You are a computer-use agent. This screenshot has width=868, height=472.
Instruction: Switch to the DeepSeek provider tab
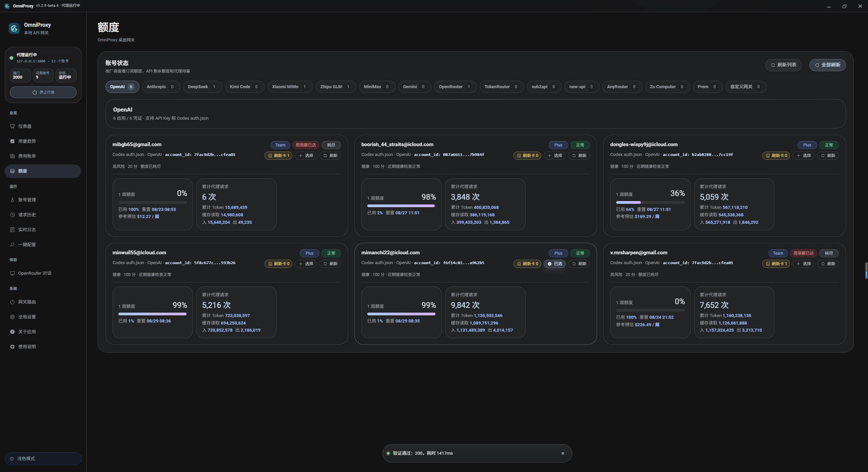(x=202, y=87)
